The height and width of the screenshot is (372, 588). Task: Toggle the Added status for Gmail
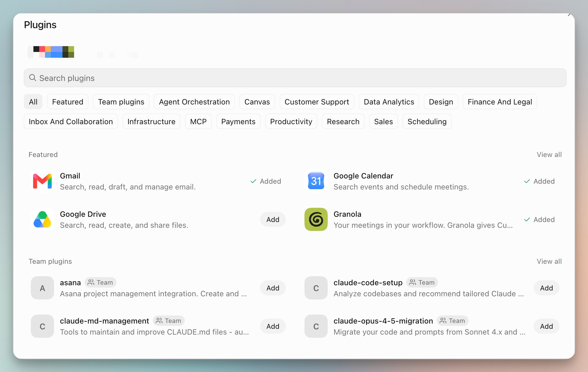point(266,181)
